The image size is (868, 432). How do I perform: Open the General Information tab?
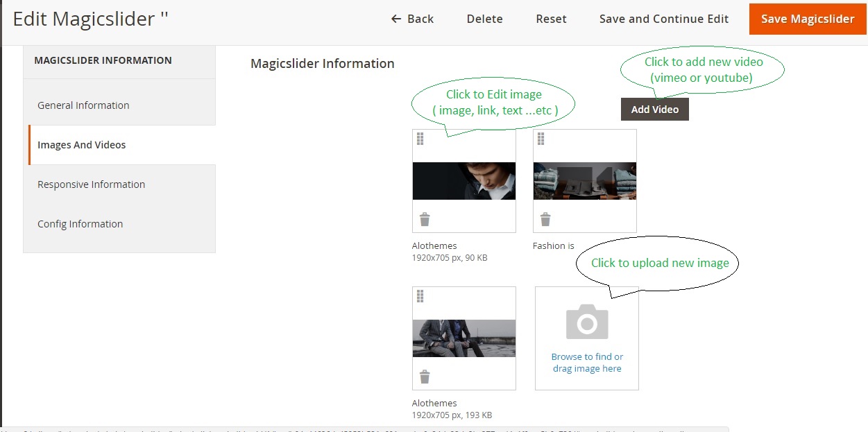(83, 105)
